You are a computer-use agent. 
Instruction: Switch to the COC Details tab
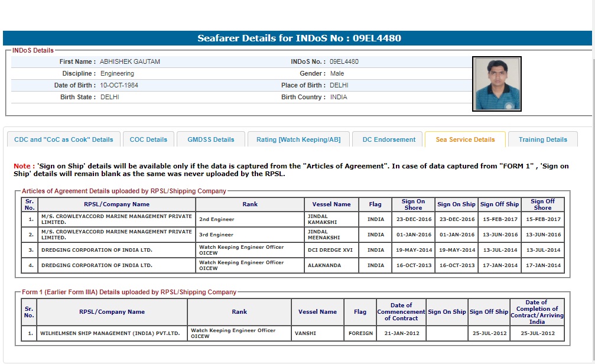tap(148, 139)
